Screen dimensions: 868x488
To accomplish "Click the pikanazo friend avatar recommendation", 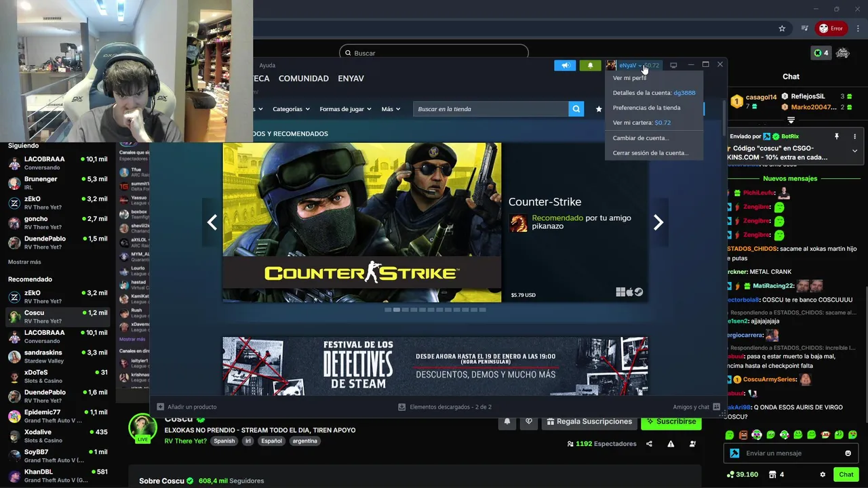I will 519,223.
